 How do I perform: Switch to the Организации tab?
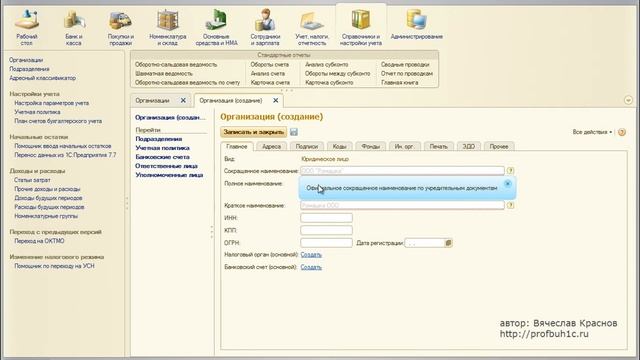[152, 100]
